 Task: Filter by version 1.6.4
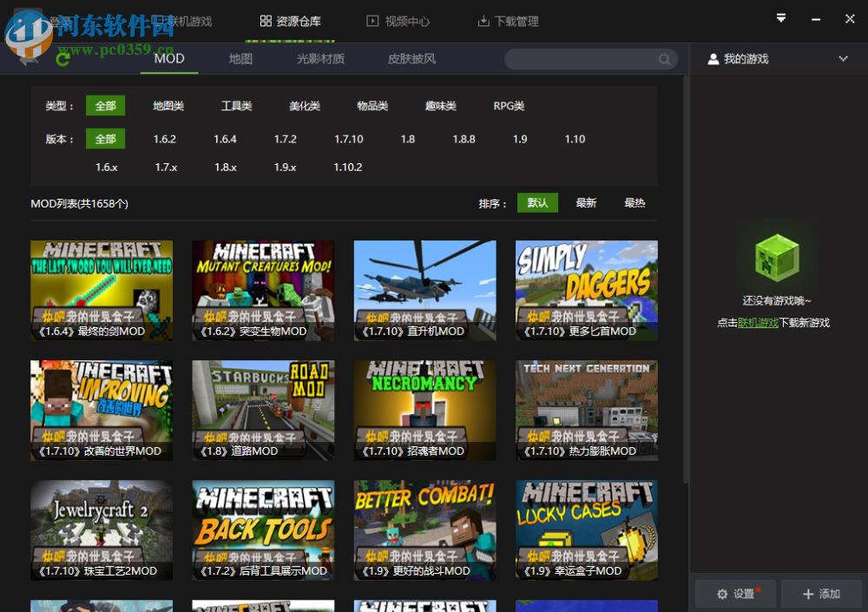point(225,139)
